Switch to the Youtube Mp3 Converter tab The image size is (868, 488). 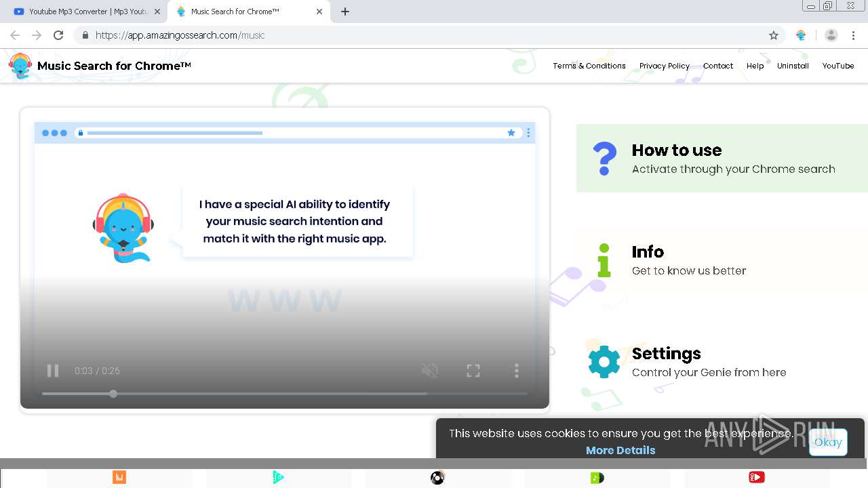(83, 12)
